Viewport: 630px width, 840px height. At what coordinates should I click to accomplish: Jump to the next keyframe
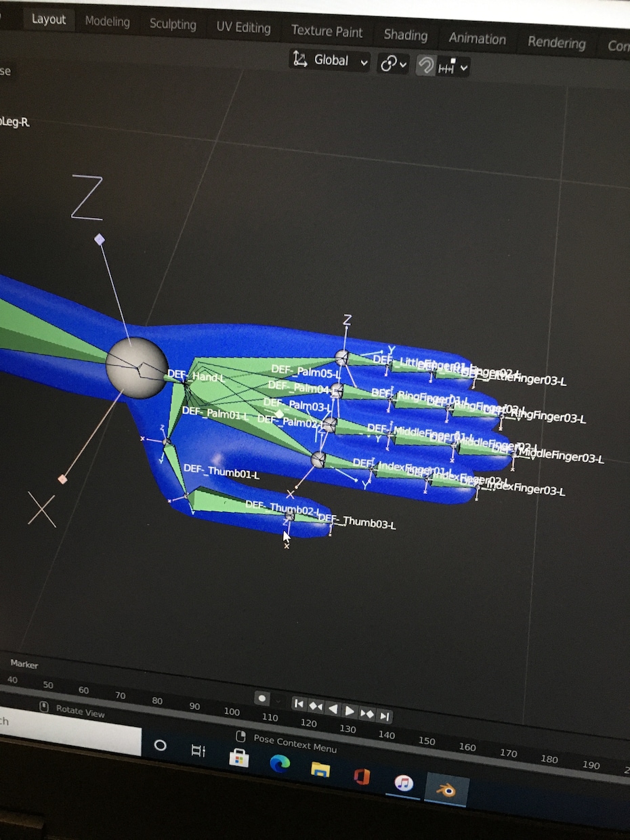click(x=366, y=713)
